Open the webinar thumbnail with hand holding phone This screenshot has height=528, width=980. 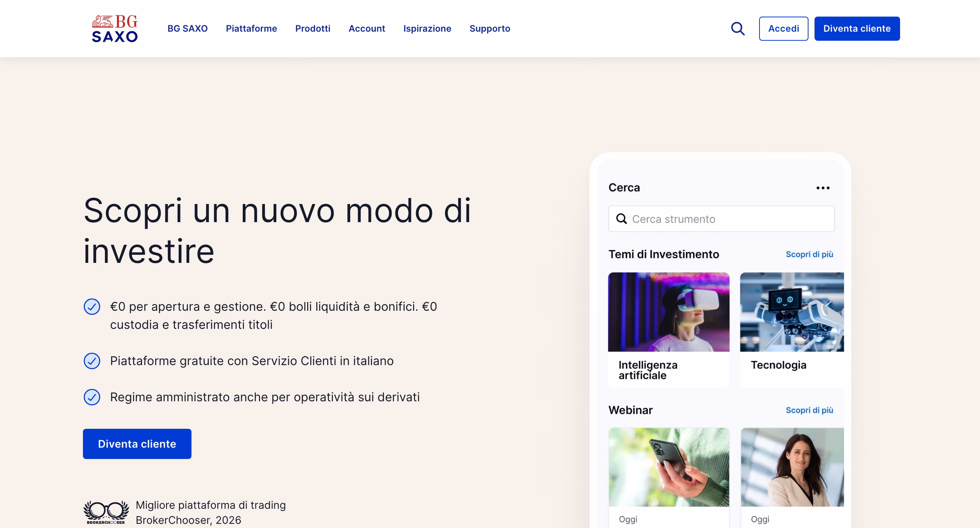point(668,467)
